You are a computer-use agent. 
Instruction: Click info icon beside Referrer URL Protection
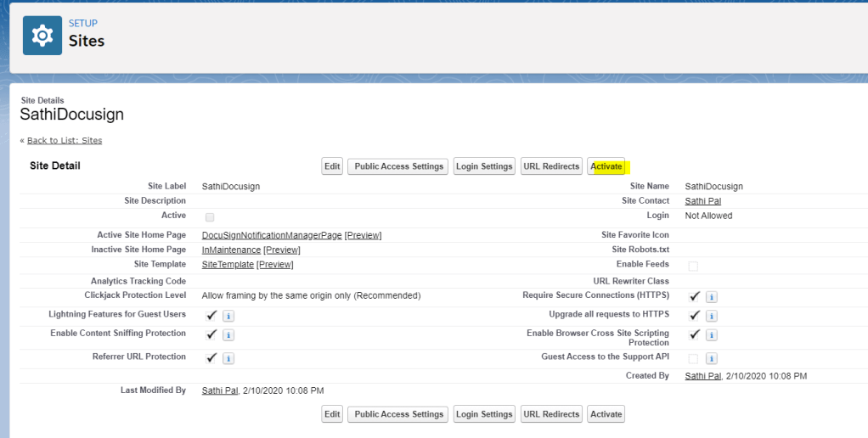pos(228,358)
